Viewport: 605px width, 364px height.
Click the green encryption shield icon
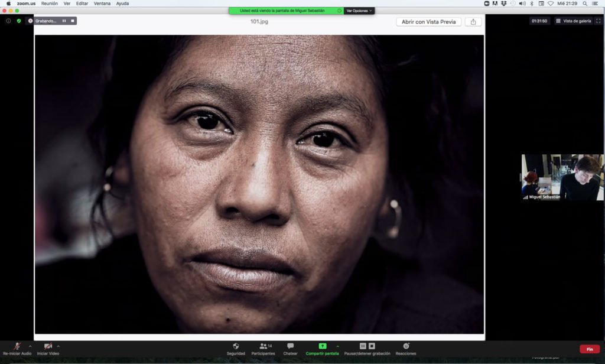[x=19, y=21]
